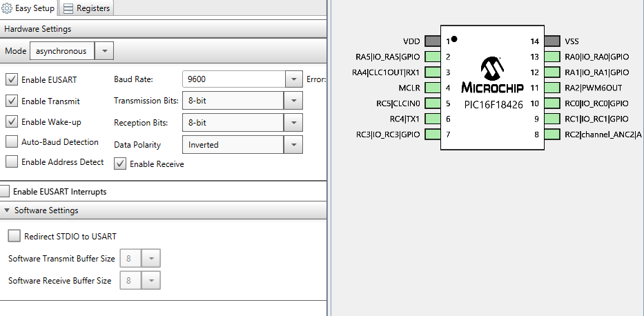Screen dimensions: 644x316
Task: Click the RA0|IO_RA0|GPIO label
Action: (597, 57)
